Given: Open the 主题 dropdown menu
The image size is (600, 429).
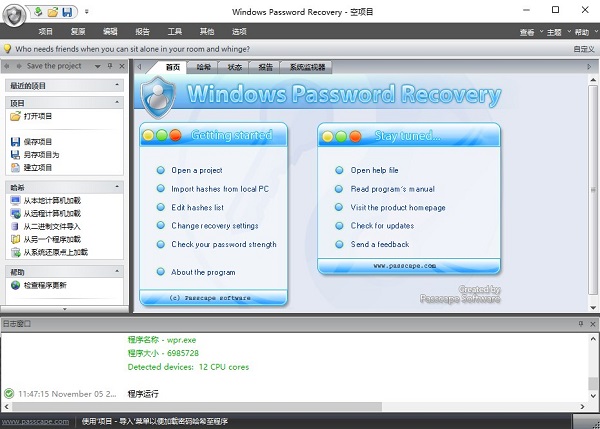Looking at the screenshot, I should (x=558, y=32).
